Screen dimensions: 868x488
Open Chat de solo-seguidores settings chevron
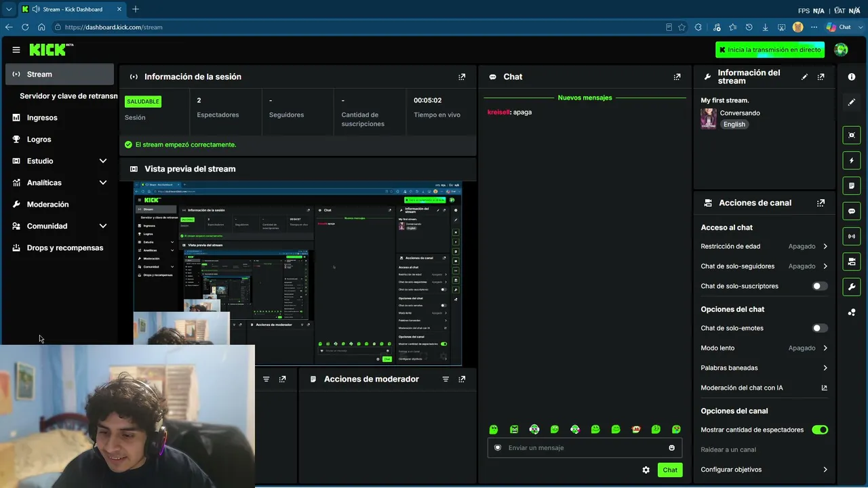(825, 266)
